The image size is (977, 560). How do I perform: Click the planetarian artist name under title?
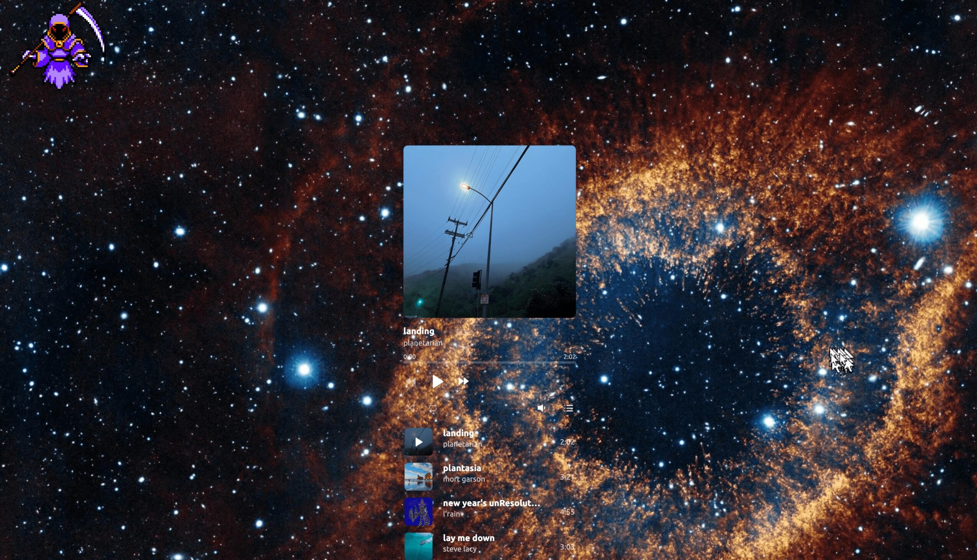click(423, 343)
